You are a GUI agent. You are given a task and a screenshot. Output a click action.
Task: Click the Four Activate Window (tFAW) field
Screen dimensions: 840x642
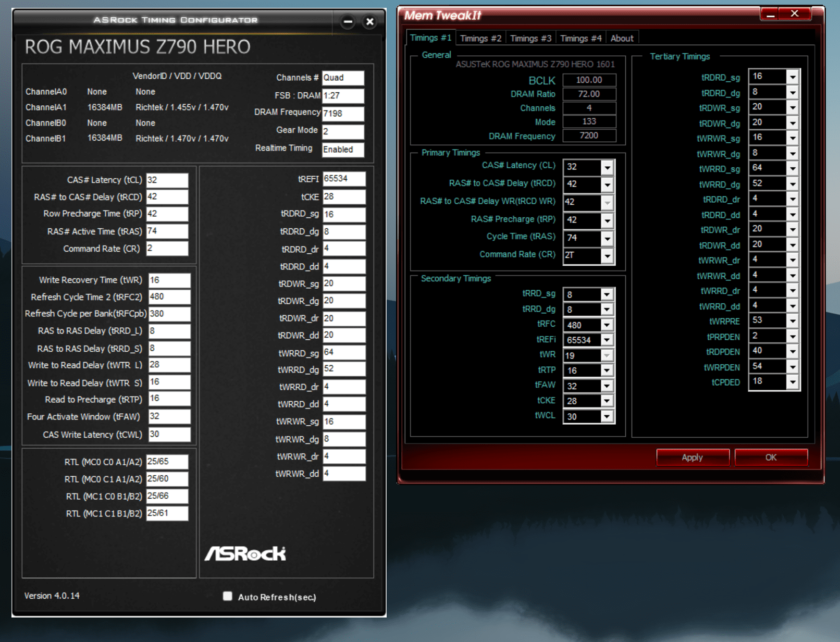169,416
